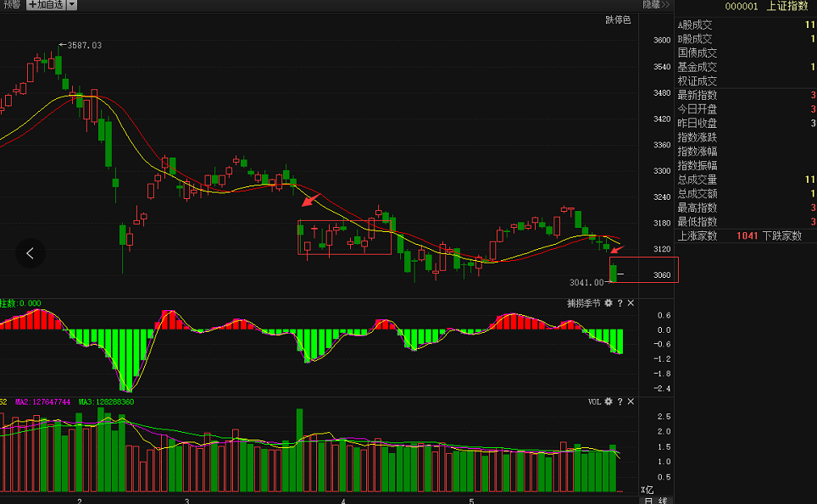817x504 pixels.
Task: Expand the dropdown arrow beside 加自选
Action: coord(71,5)
